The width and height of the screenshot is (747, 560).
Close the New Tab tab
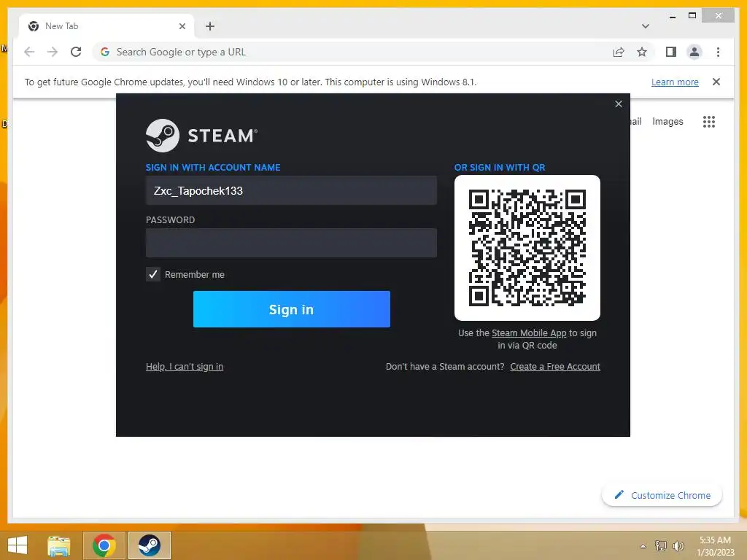click(182, 26)
